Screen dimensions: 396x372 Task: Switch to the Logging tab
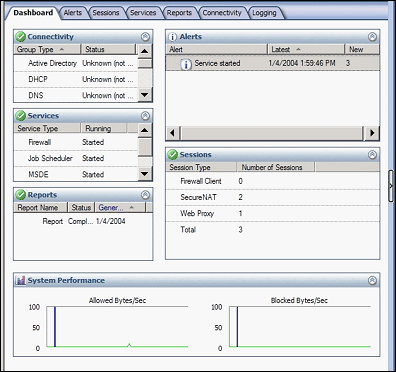point(265,13)
